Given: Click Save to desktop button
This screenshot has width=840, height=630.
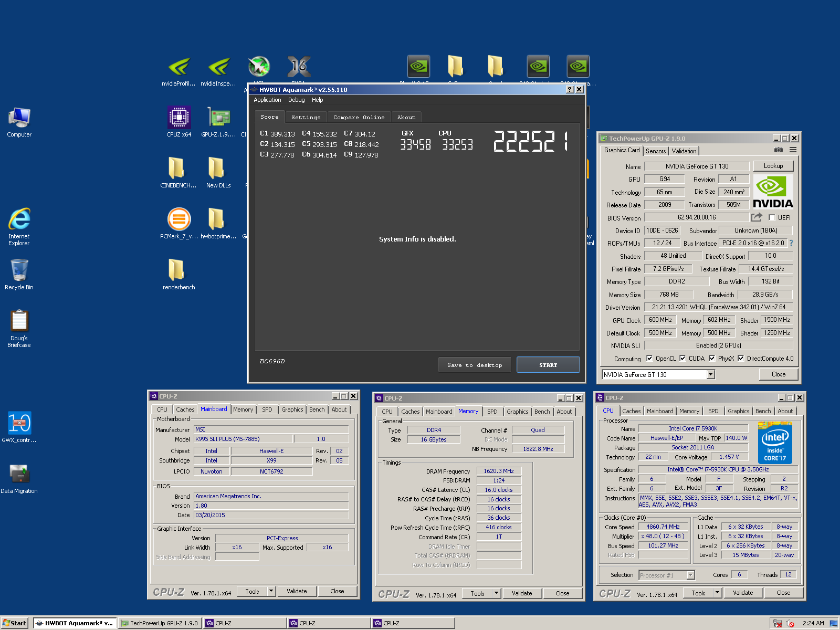Looking at the screenshot, I should click(x=475, y=365).
